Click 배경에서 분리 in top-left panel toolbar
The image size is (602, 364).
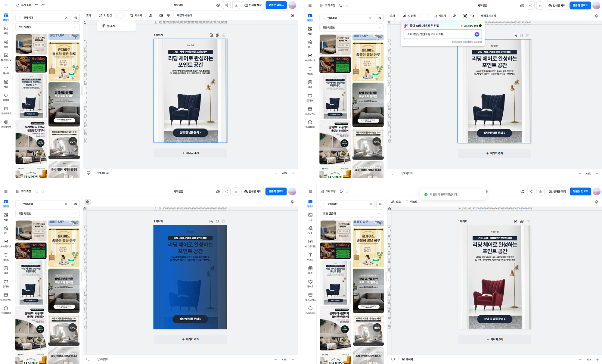tap(184, 15)
